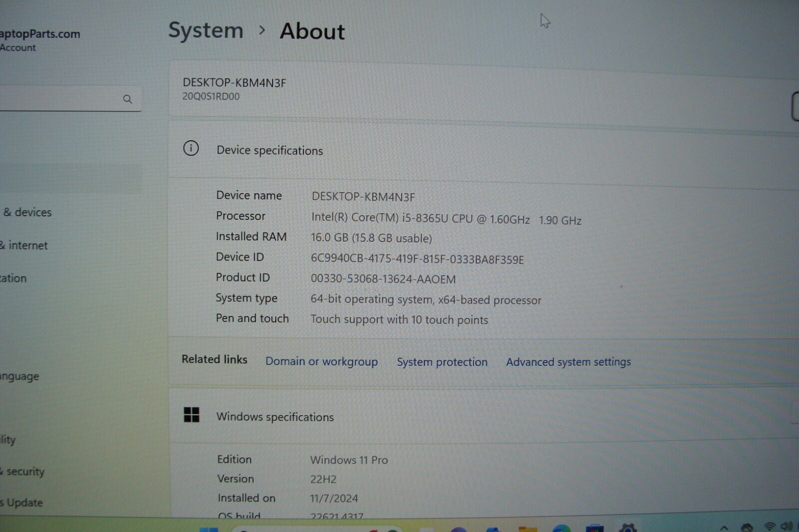Screen dimensions: 799x532
Task: Select the 64-bit operating system text
Action: click(x=425, y=299)
